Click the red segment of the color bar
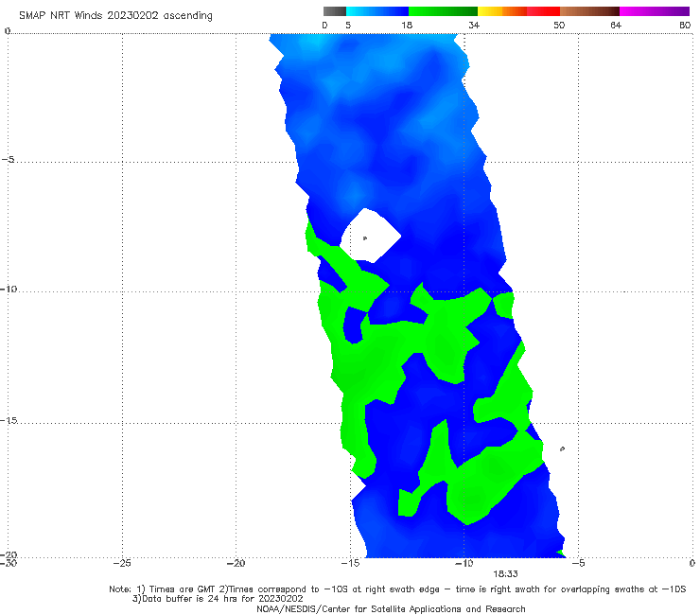Viewport: 700px width, 615px height. (x=543, y=11)
